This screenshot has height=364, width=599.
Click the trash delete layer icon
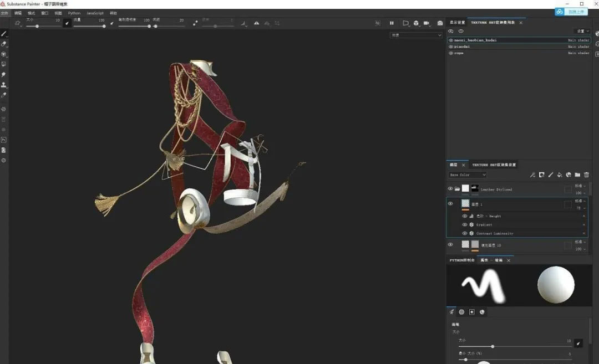pos(586,175)
